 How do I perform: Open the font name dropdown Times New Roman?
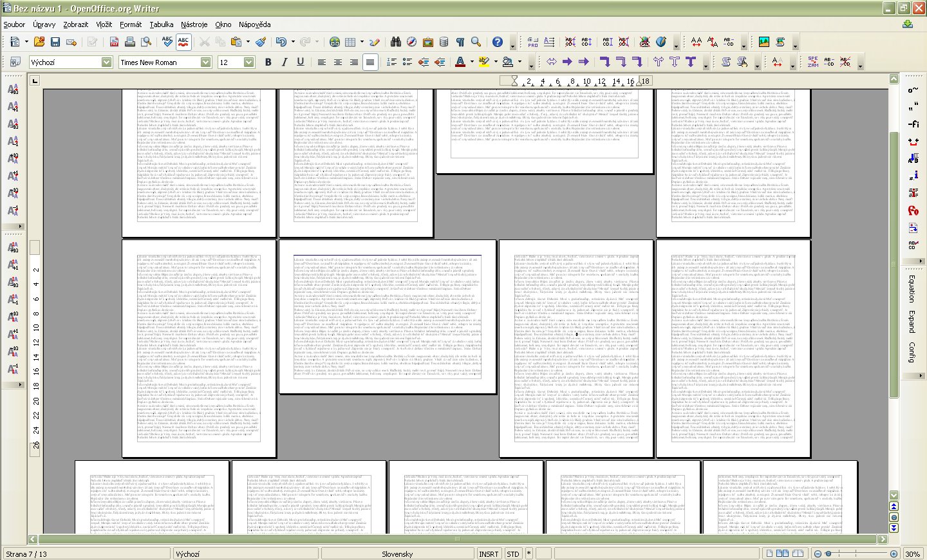point(206,62)
